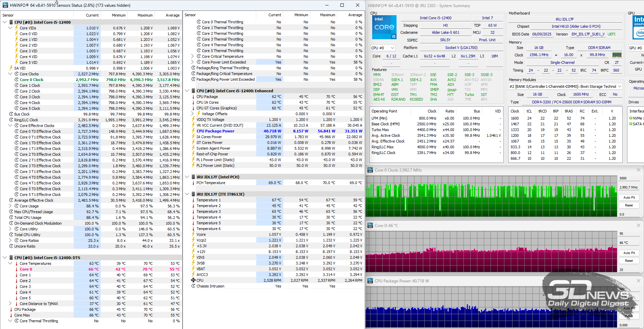The height and width of the screenshot is (329, 644).
Task: Click the Intel Graphics logo
Action: pos(638,27)
